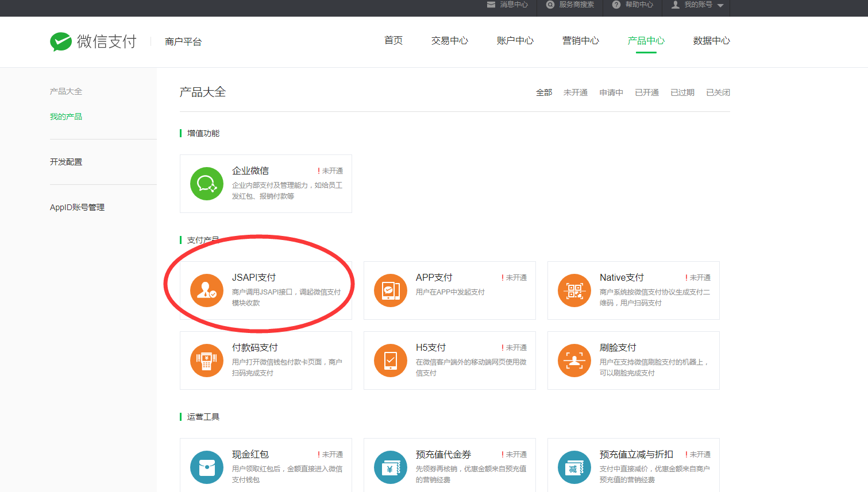Open the 预充值立减与折扣 title
Image resolution: width=868 pixels, height=492 pixels.
pos(636,454)
